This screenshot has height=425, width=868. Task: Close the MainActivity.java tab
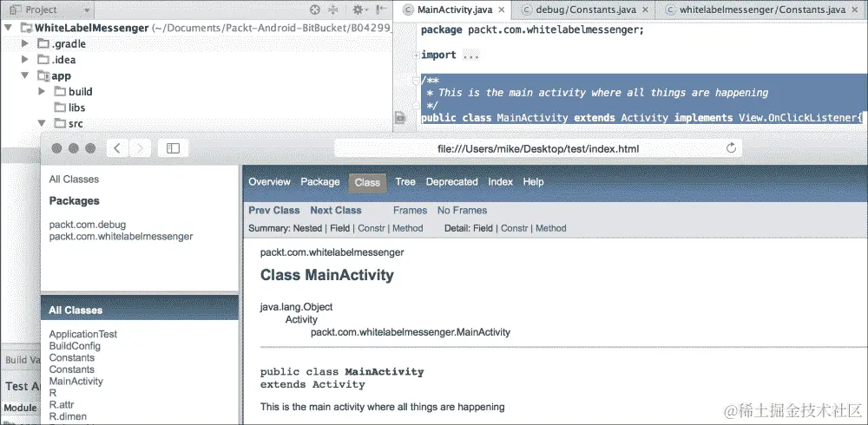click(x=502, y=10)
